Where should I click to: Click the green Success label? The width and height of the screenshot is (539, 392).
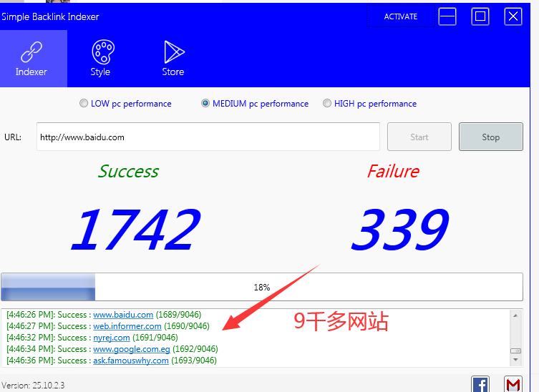point(129,171)
